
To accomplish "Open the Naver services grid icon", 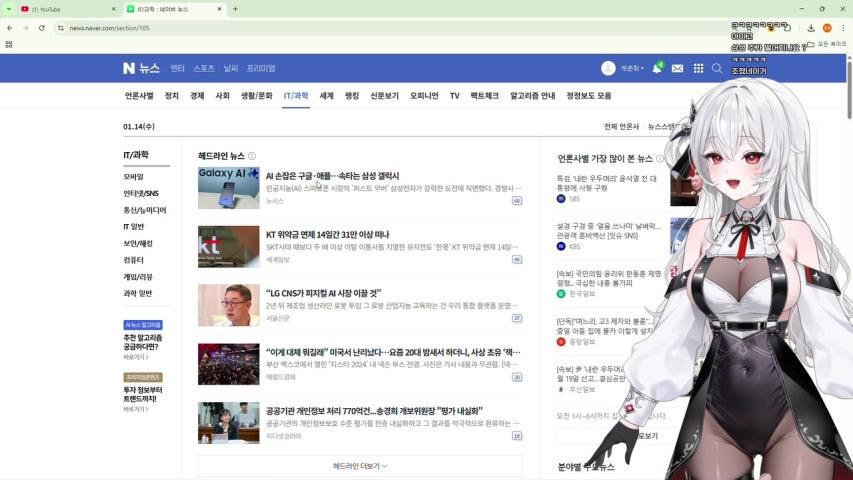I will [699, 68].
